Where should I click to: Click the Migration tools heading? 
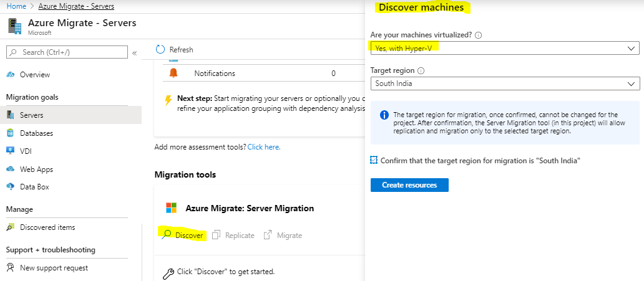click(185, 174)
